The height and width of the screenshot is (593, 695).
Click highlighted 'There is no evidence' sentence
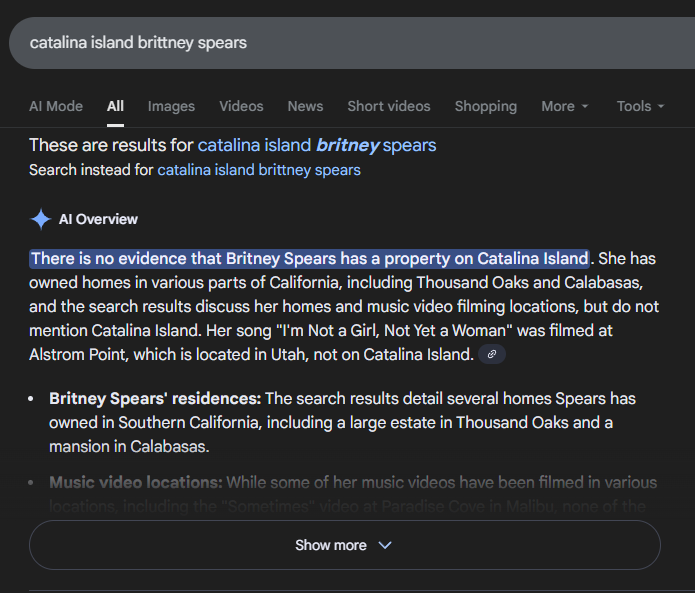pos(309,259)
